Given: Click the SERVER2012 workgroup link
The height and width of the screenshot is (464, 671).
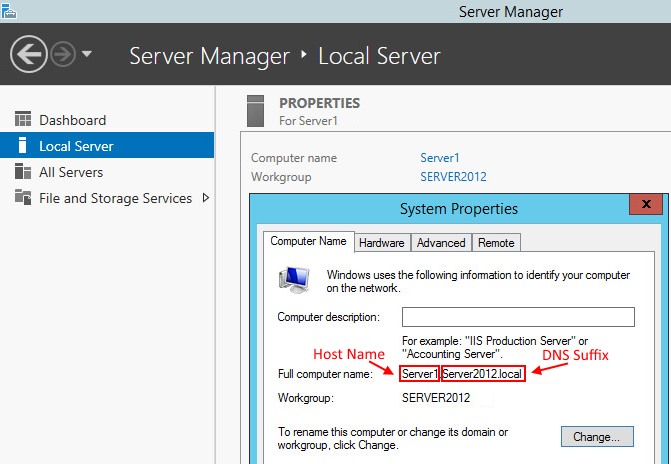Looking at the screenshot, I should [453, 177].
